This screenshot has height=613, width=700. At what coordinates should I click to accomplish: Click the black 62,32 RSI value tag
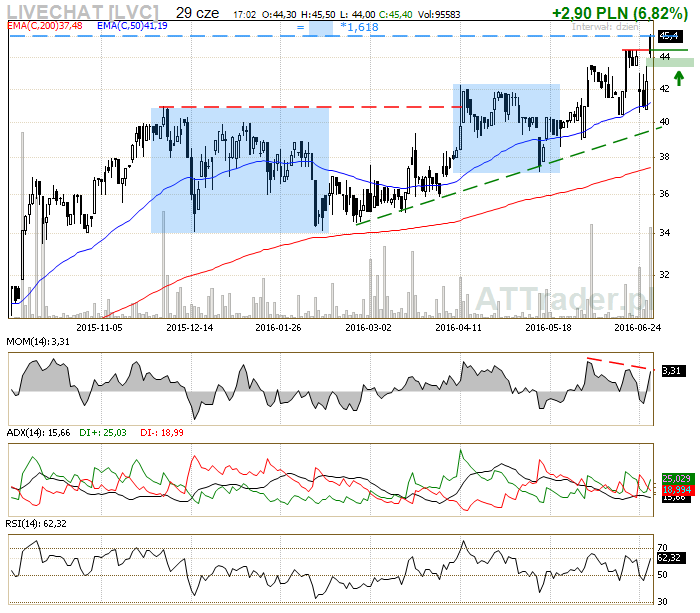671,558
